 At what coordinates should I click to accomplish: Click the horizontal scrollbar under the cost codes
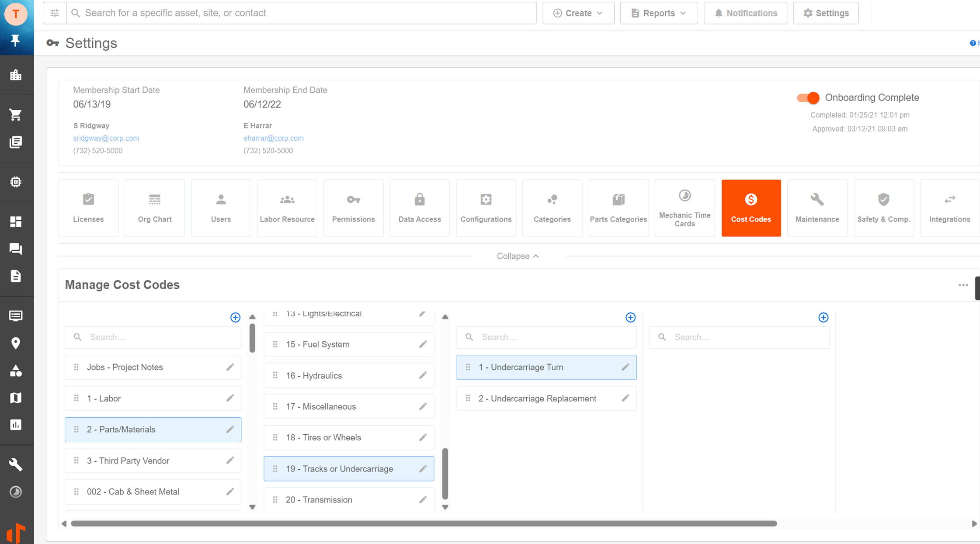tap(423, 523)
